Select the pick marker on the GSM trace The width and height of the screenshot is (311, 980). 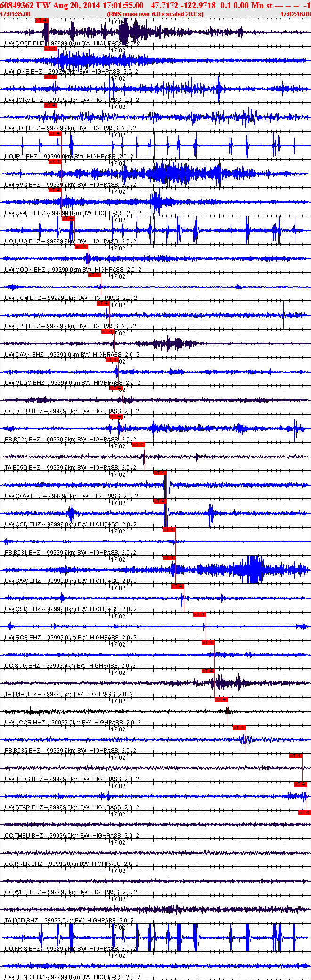coord(178,586)
